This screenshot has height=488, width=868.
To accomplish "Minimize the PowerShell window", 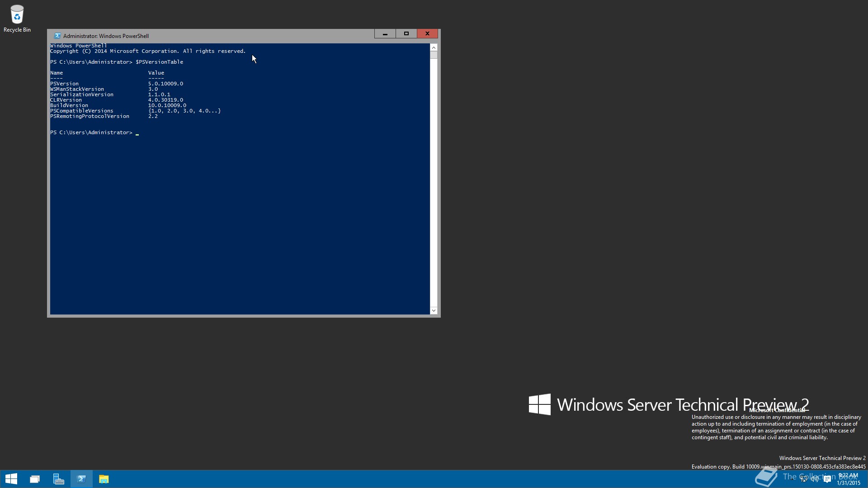I will (385, 34).
